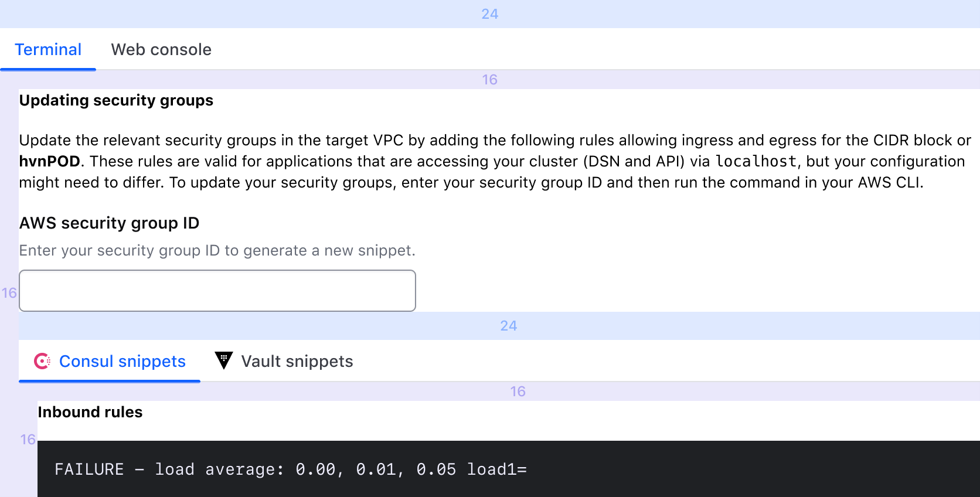Viewport: 980px width, 497px height.
Task: Select the Terminal tab
Action: pyautogui.click(x=48, y=49)
